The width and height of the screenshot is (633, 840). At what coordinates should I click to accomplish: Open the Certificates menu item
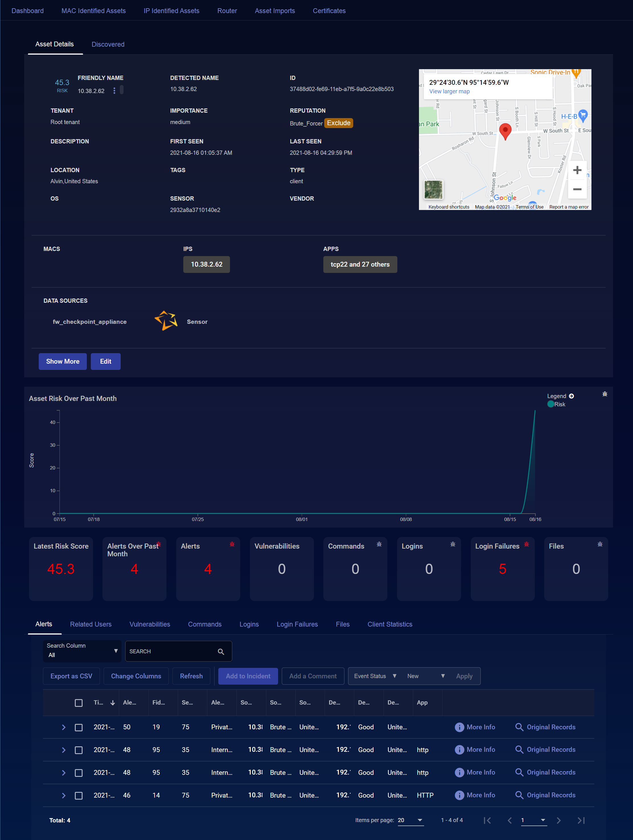pos(329,11)
